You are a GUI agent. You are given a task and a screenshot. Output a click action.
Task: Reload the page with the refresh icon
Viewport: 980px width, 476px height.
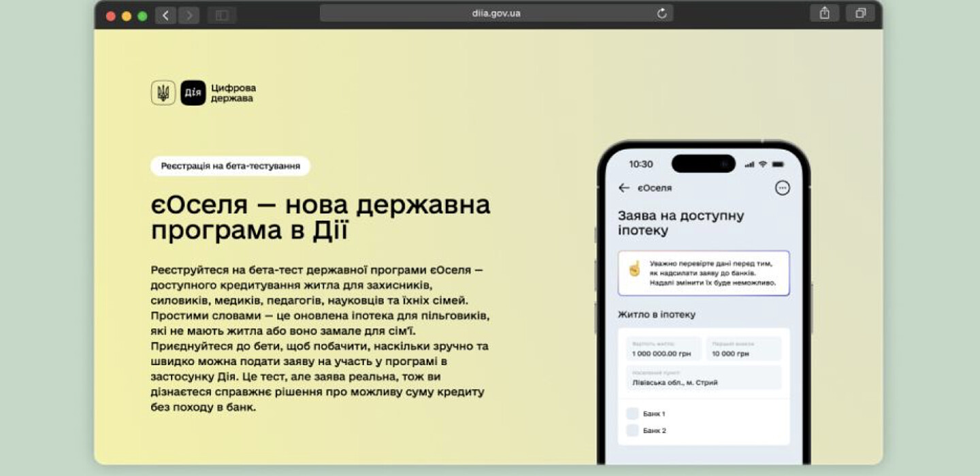click(661, 14)
